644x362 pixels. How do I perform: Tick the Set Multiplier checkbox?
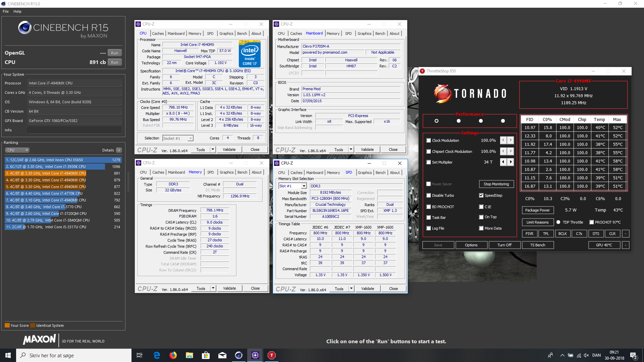[x=428, y=162]
